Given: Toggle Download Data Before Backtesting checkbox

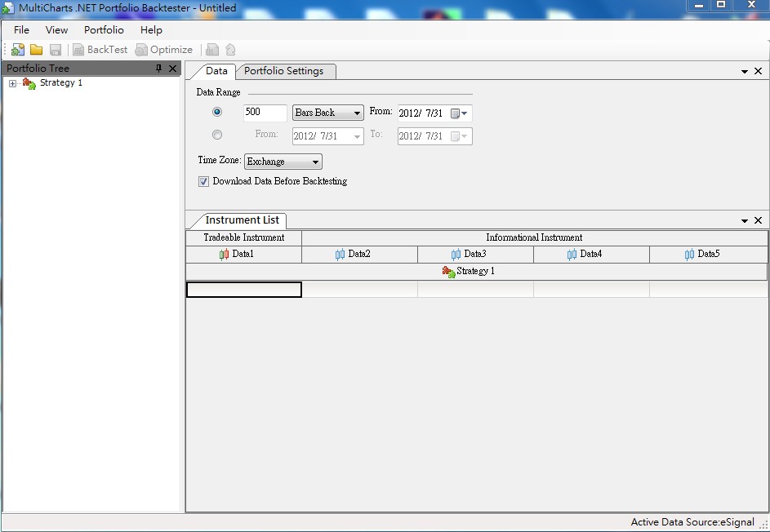Looking at the screenshot, I should [204, 182].
